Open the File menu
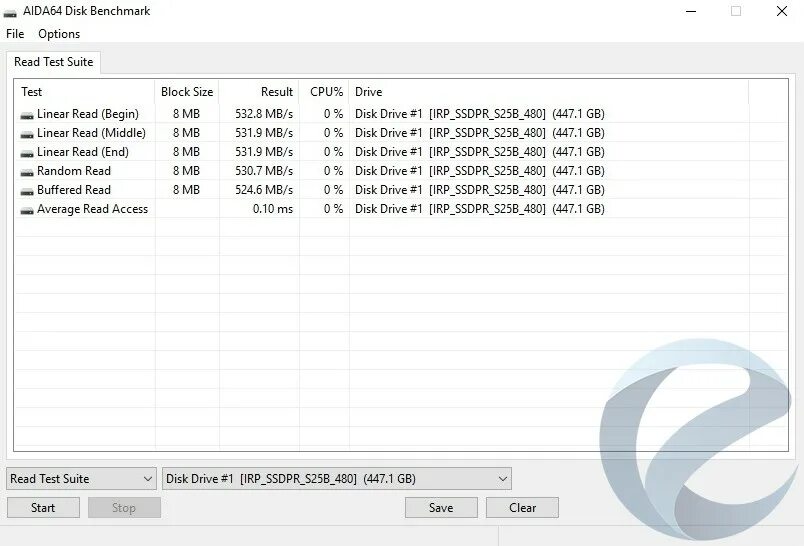 (15, 34)
